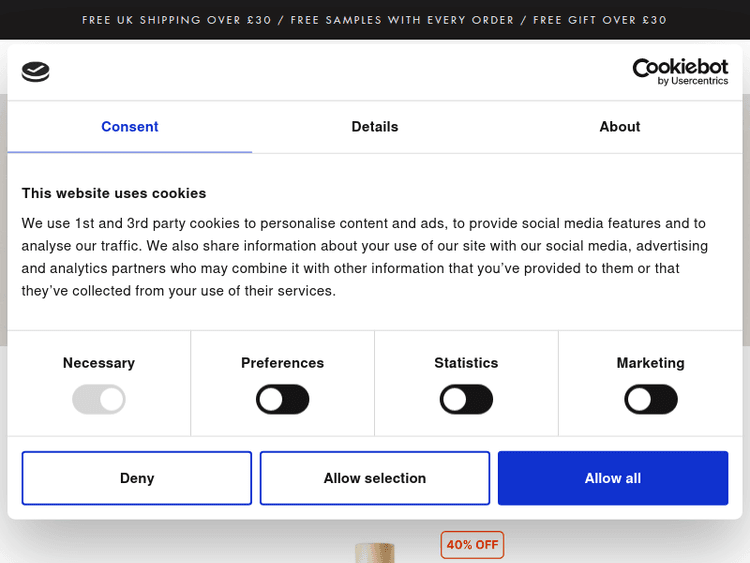Click the Cookiebot oval logo icon
Viewport: 750px width, 563px height.
35,72
